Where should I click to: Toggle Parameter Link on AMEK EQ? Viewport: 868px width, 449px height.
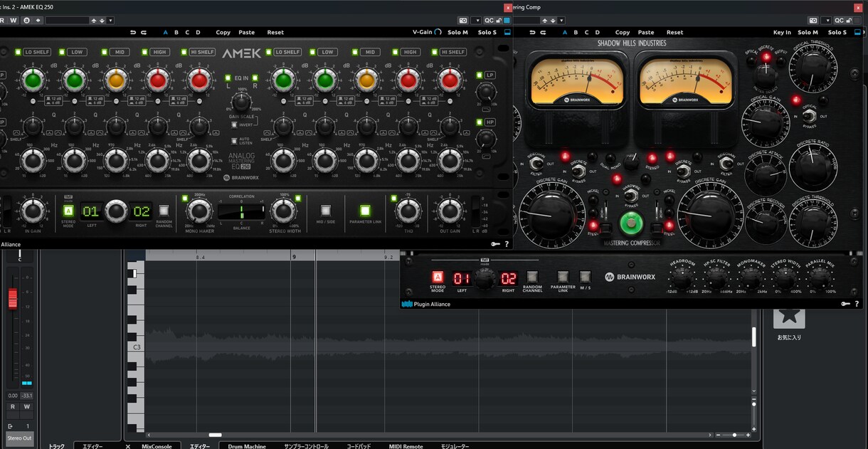(365, 210)
